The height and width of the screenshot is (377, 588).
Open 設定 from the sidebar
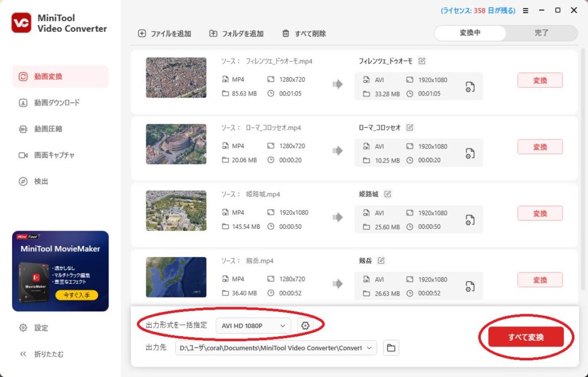coord(34,328)
